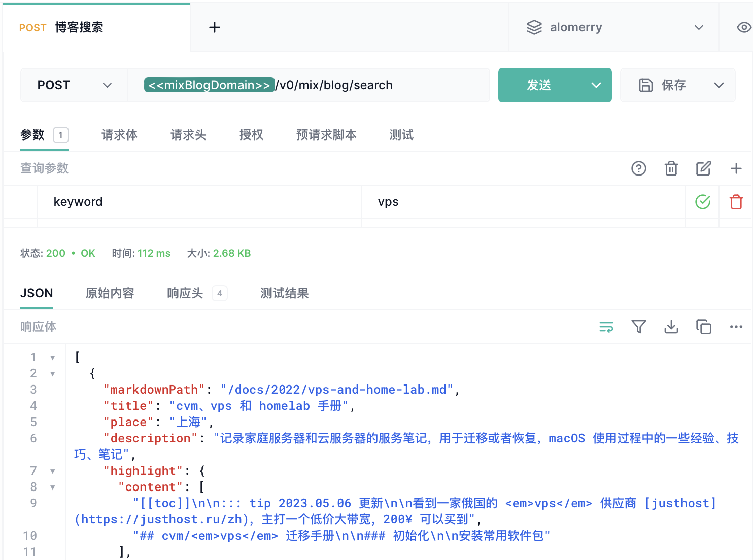Click the vps parameter value field
Viewport: 753px width, 560px height.
pos(523,202)
